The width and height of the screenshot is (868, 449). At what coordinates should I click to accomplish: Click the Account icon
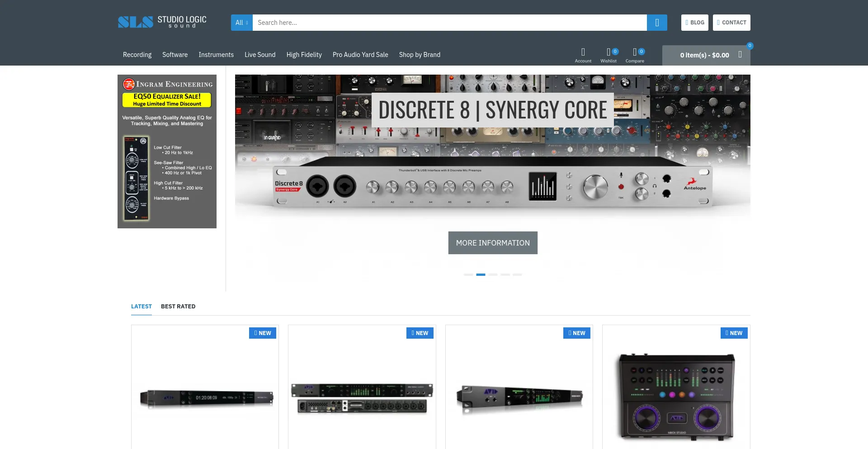pos(583,55)
